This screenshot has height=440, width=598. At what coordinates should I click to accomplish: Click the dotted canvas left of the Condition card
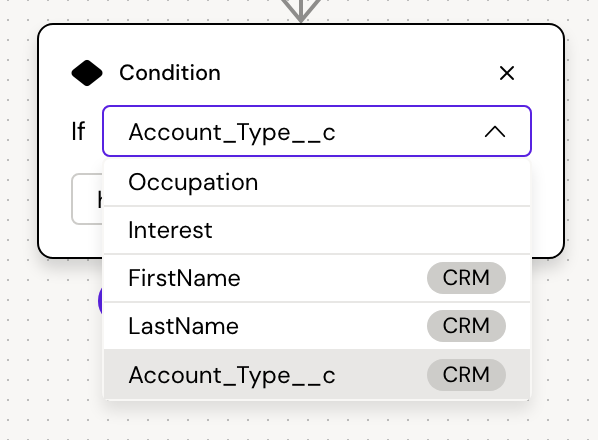(x=18, y=153)
